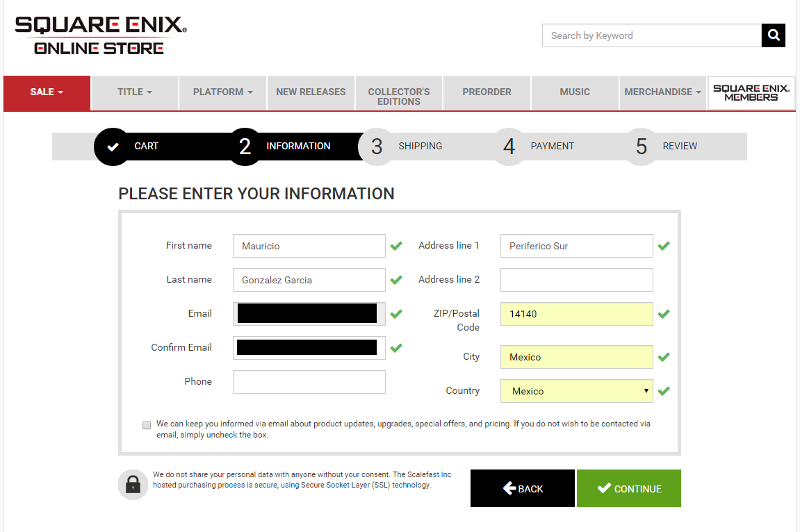Expand the Sale menu

(47, 92)
